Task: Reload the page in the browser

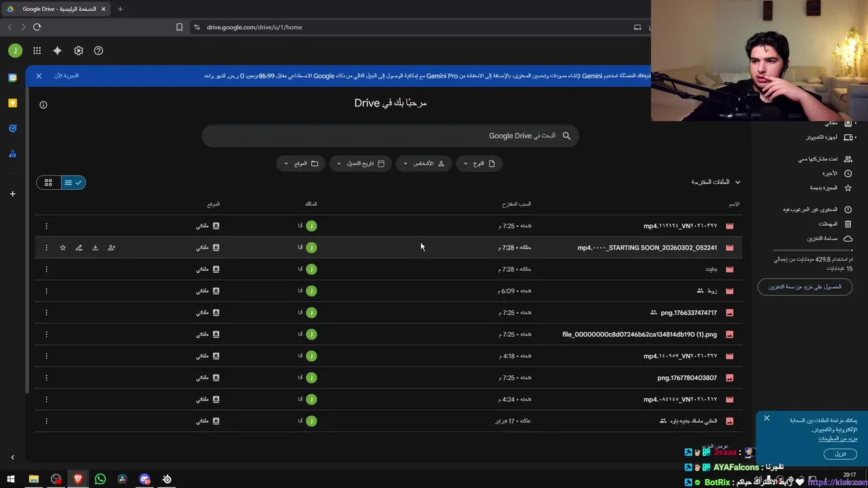Action: tap(37, 27)
